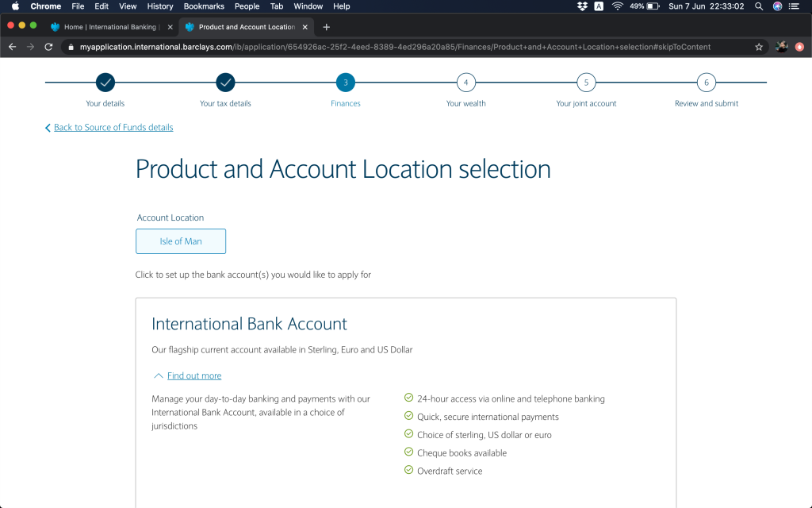Click 'Back to Source of Funds details' link
Image resolution: width=812 pixels, height=508 pixels.
point(113,128)
